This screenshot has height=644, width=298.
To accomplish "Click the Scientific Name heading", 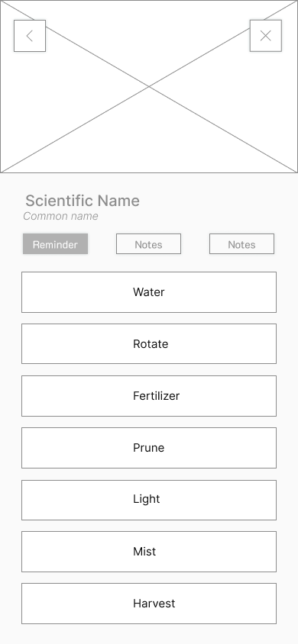I will coord(83,201).
